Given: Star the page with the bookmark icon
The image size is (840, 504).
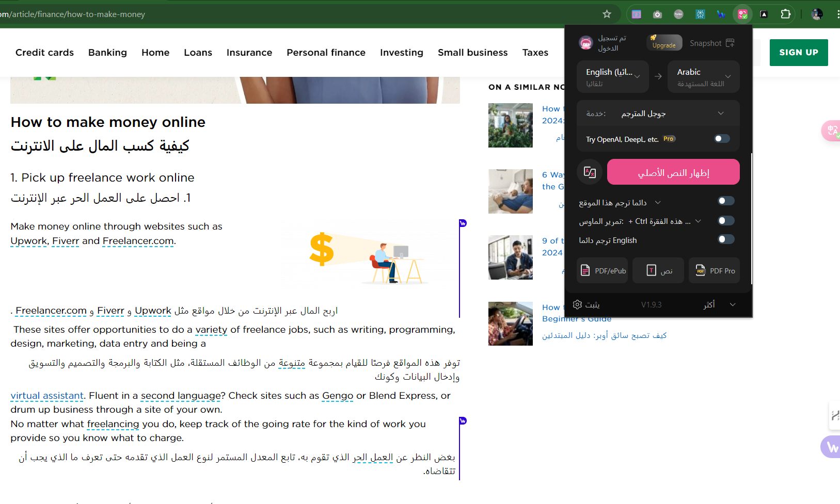Looking at the screenshot, I should pyautogui.click(x=607, y=14).
